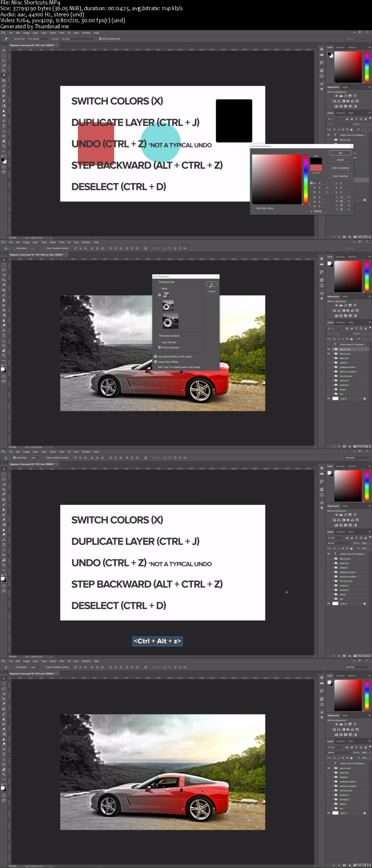Expand gradient pic blend group in 00:02:40 frame
The height and width of the screenshot is (868, 372).
coord(333,572)
